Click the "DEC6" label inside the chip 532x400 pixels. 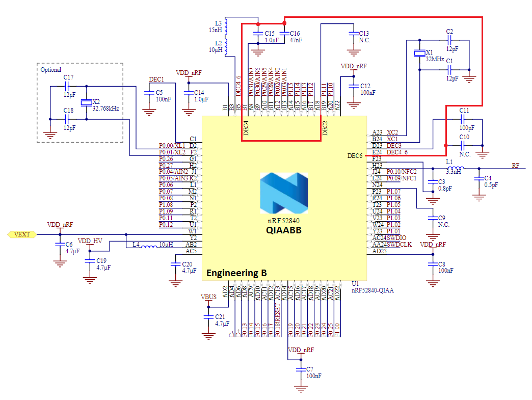355,156
